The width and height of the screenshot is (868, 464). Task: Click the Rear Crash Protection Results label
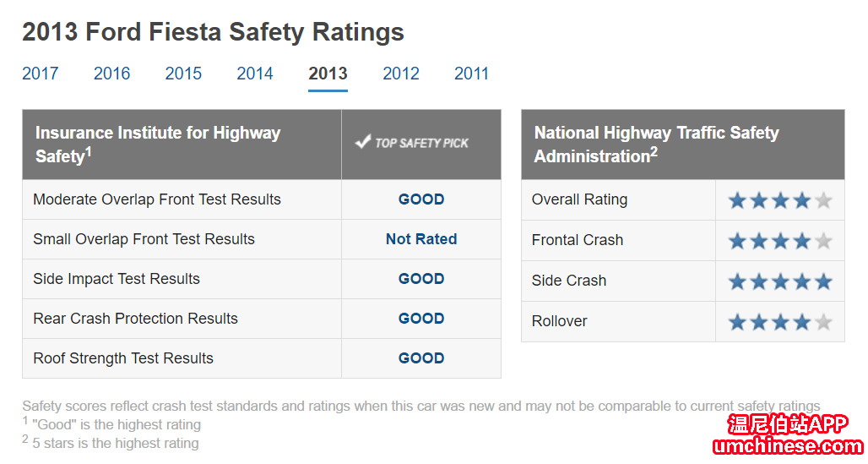[135, 319]
